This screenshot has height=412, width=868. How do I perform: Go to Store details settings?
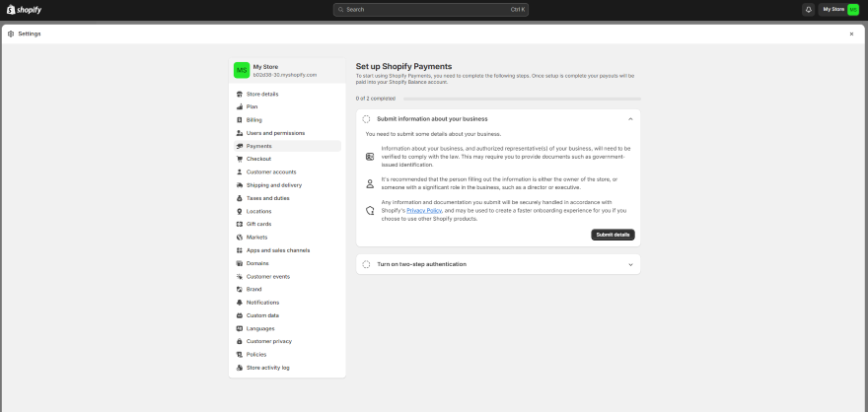[x=287, y=94]
